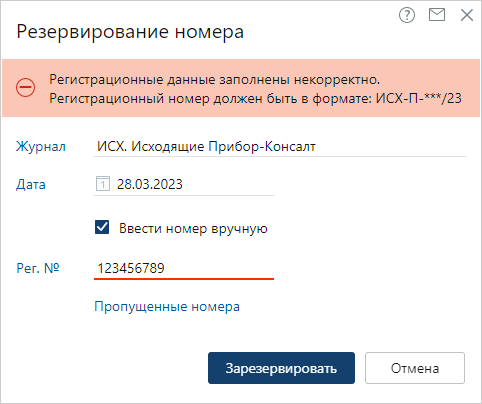Click the red underline beneath the Рег. № field

(x=184, y=278)
